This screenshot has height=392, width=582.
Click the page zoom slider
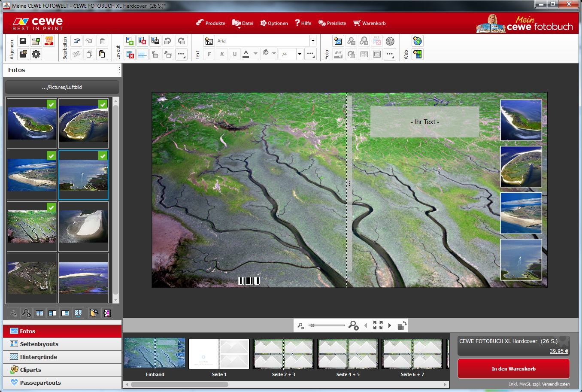point(327,325)
